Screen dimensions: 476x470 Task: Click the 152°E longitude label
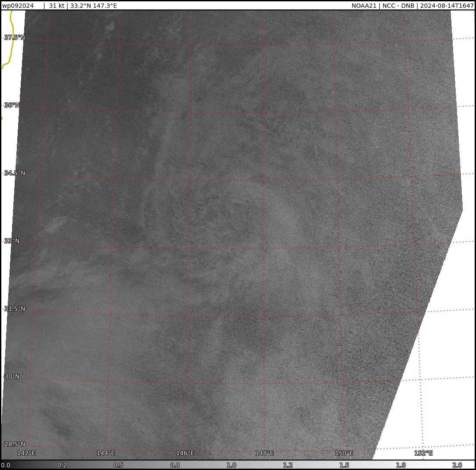[x=423, y=453]
